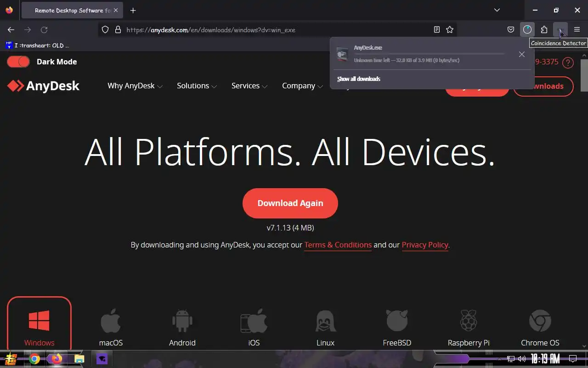Click the Save to Pocket icon
Viewport: 588px width, 368px height.
(510, 29)
